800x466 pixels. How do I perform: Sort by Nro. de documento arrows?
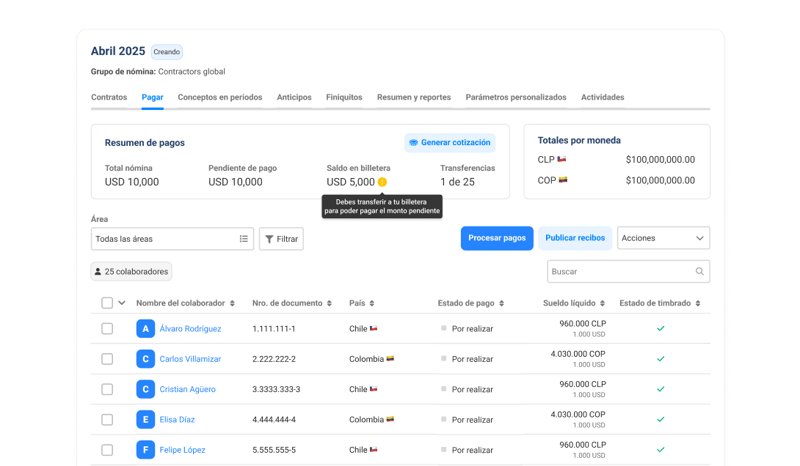coord(330,303)
